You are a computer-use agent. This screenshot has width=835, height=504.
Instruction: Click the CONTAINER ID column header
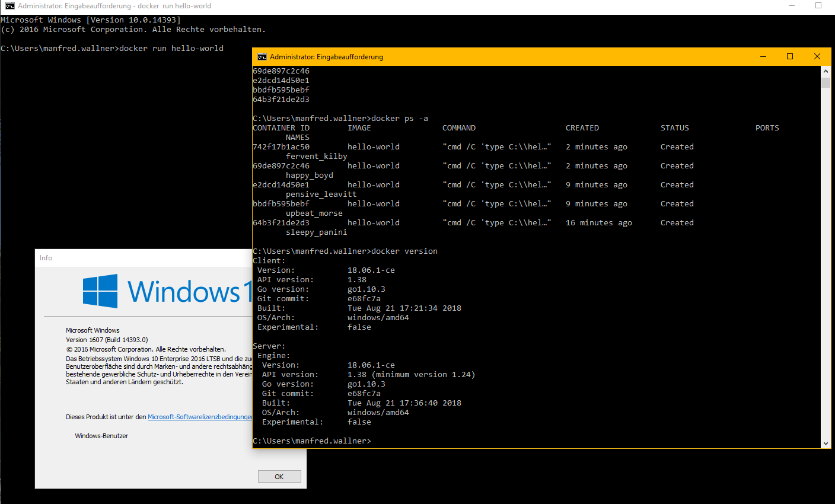click(x=281, y=128)
